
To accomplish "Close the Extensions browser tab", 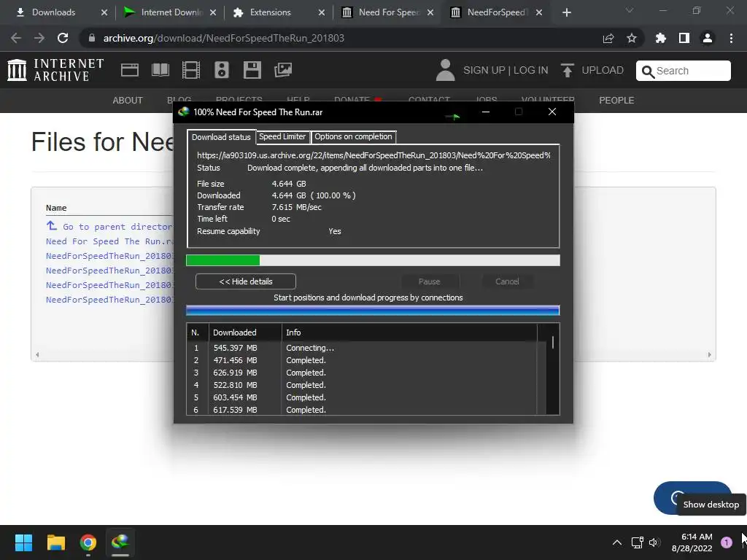I will [322, 12].
